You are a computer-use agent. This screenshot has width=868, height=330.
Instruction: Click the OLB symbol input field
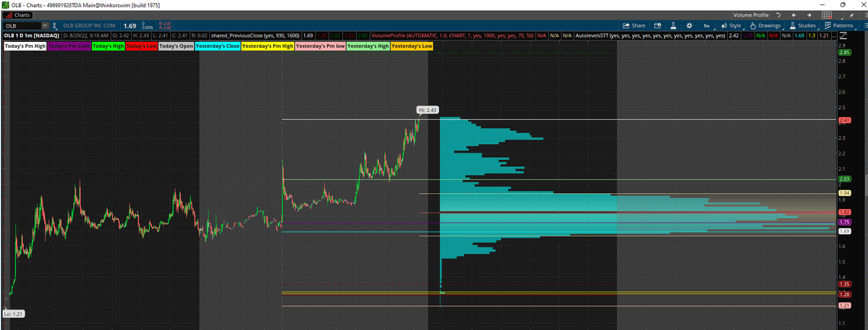tap(21, 25)
